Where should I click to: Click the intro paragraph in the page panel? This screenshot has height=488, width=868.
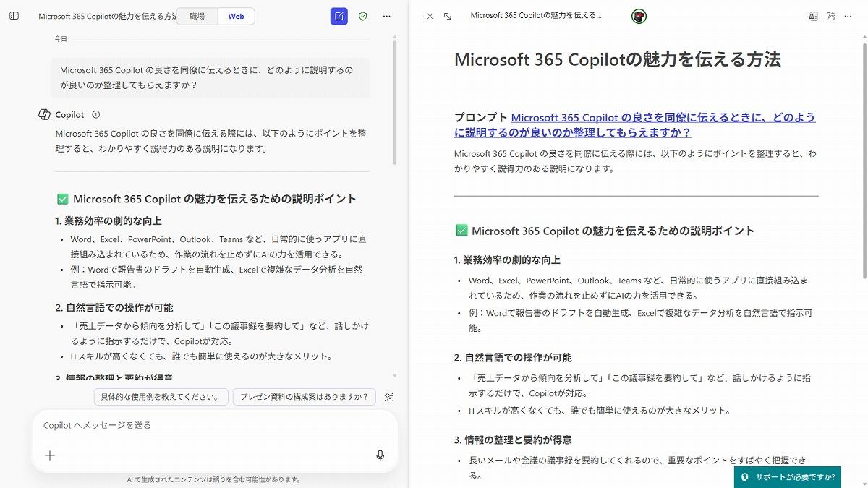pyautogui.click(x=635, y=161)
